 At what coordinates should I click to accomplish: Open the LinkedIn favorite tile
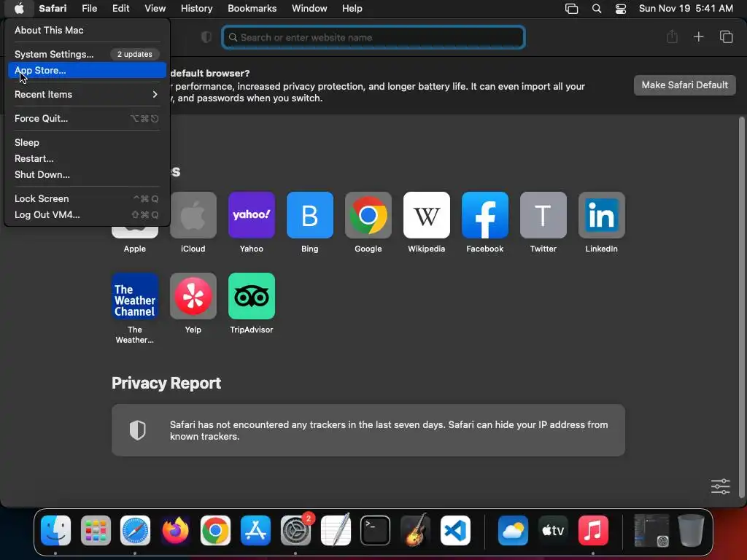602,215
